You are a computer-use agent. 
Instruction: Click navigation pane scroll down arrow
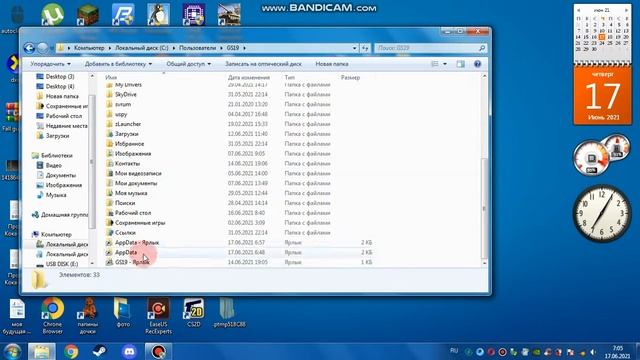[92, 263]
